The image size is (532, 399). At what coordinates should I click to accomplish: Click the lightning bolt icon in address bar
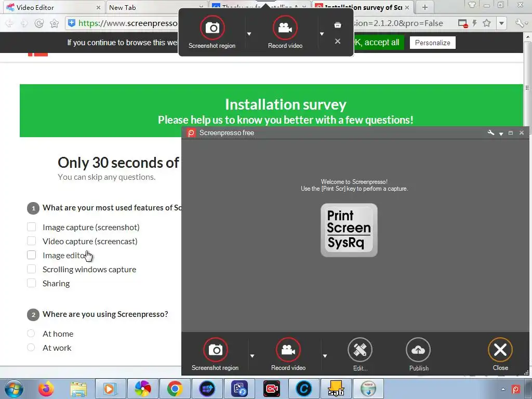pos(474,23)
